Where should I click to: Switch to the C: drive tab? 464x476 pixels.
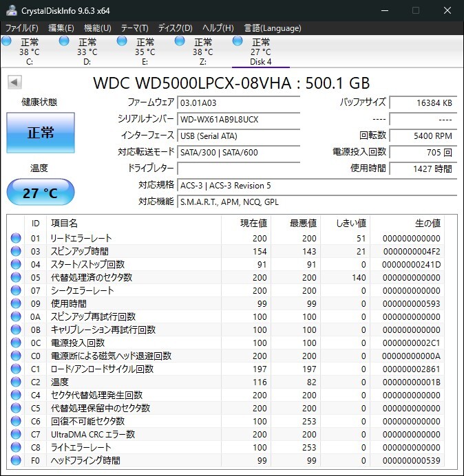pyautogui.click(x=30, y=51)
